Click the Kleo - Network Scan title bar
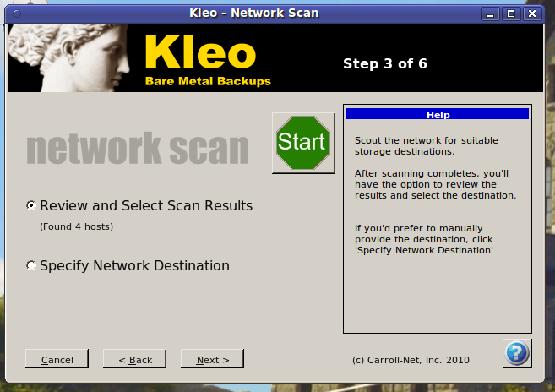The image size is (555, 392). [x=253, y=14]
